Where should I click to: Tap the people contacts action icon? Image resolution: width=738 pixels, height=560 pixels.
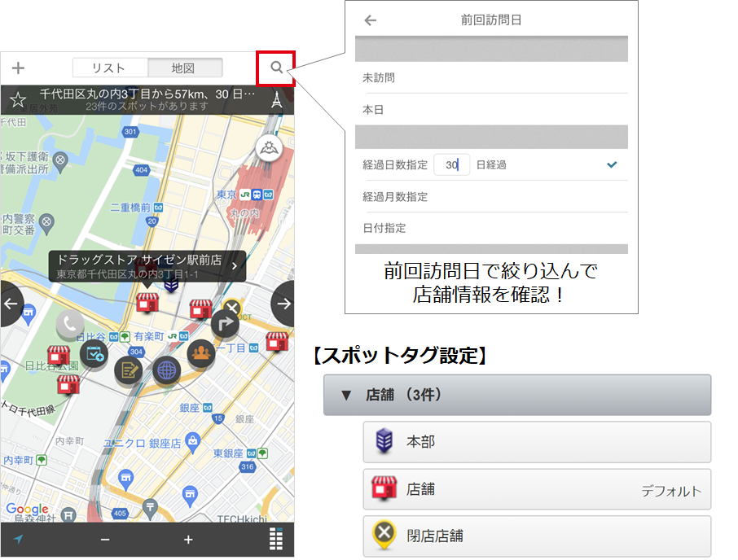pyautogui.click(x=201, y=353)
